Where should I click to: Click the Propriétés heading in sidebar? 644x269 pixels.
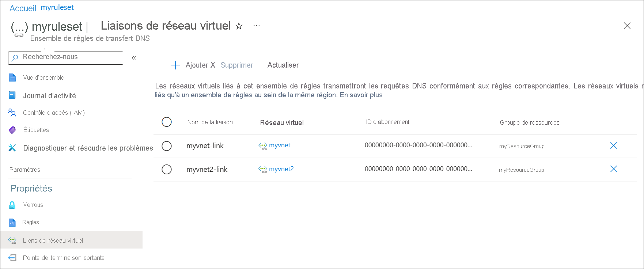click(x=31, y=188)
